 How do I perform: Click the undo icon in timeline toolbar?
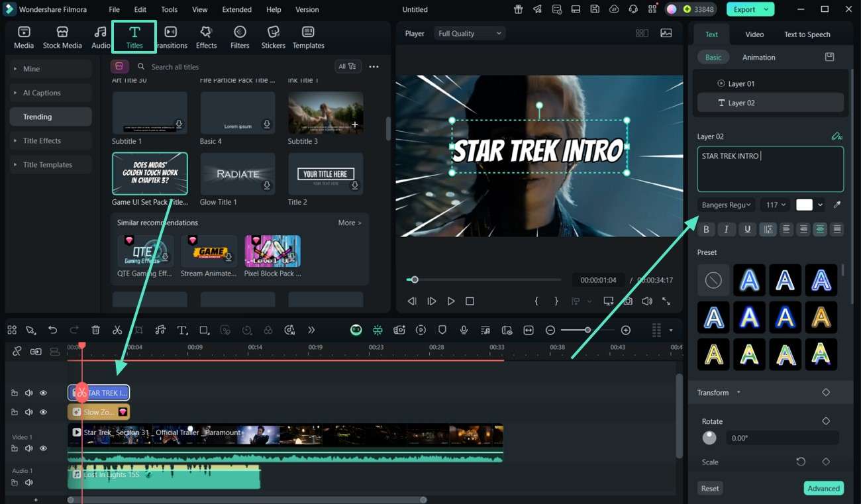(52, 330)
